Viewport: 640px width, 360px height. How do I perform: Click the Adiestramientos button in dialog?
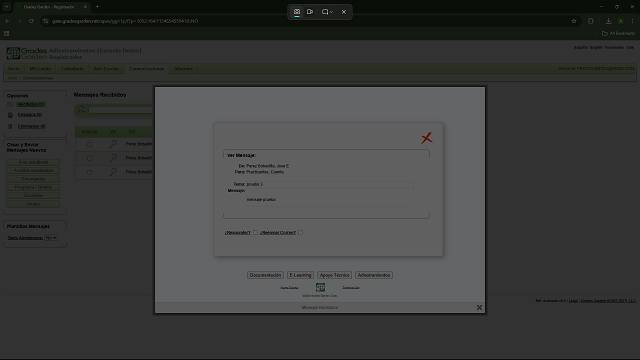click(x=374, y=275)
